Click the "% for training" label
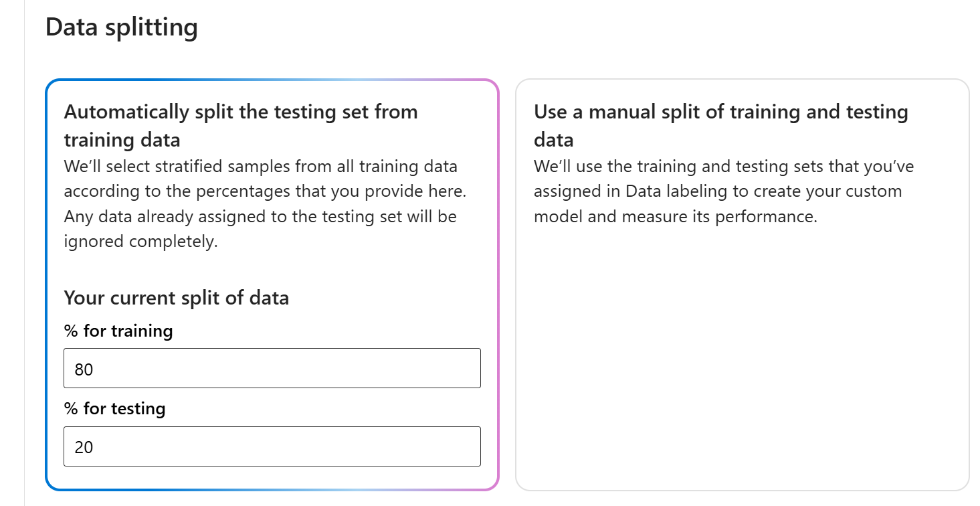Screen dimensions: 980x506 click(118, 331)
